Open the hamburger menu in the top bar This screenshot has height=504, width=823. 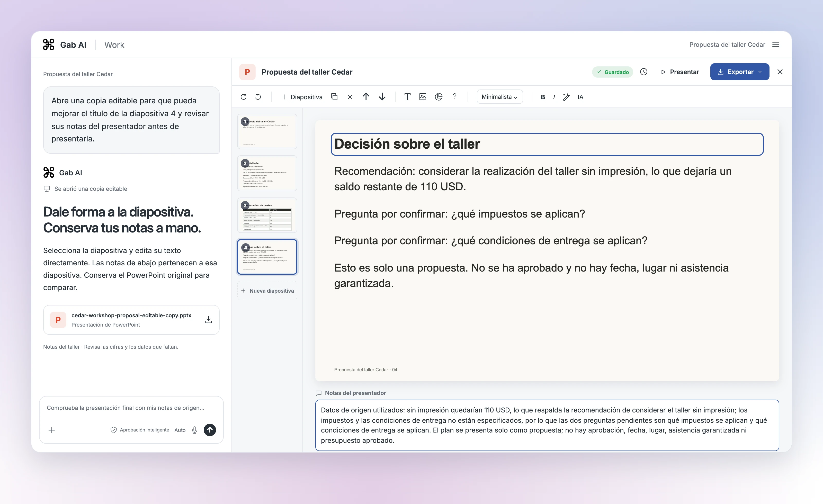click(x=776, y=45)
